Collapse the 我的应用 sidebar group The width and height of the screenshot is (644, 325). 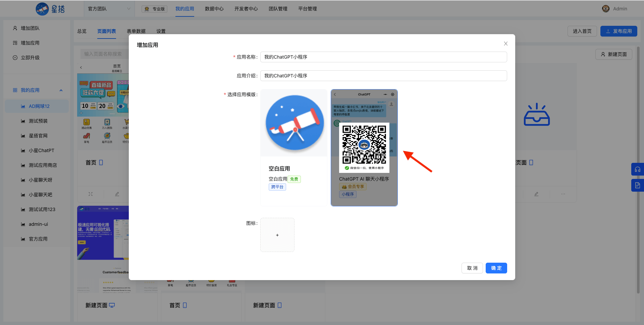[x=61, y=90]
